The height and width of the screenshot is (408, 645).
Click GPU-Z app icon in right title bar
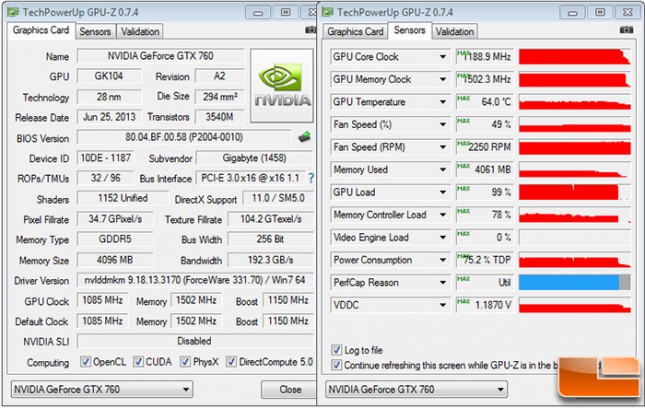tap(328, 12)
